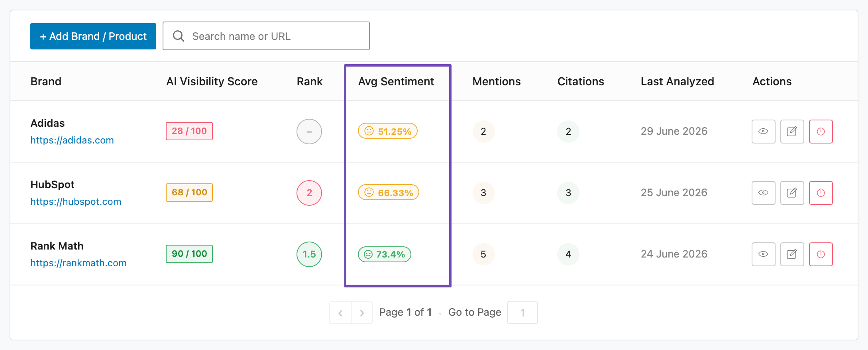Click the red power icon for Adidas
Image resolution: width=868 pixels, height=350 pixels.
[821, 132]
